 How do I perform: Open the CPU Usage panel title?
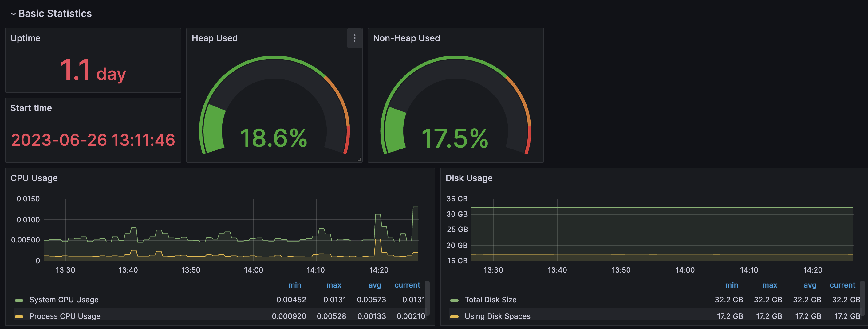coord(34,178)
